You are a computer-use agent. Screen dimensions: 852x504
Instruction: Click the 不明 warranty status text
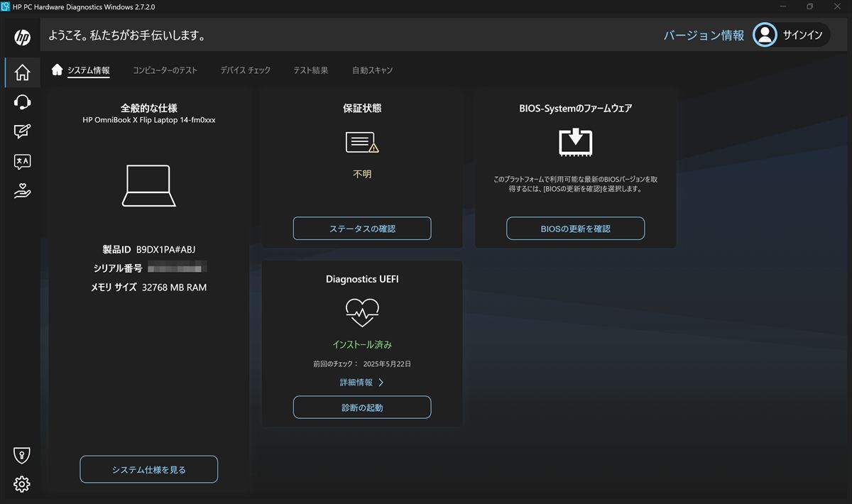(x=362, y=174)
